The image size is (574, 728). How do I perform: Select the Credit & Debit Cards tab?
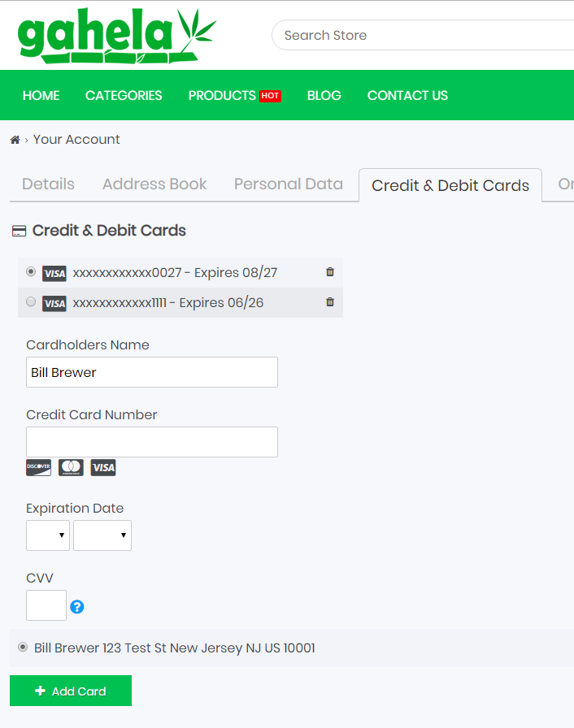coord(450,185)
